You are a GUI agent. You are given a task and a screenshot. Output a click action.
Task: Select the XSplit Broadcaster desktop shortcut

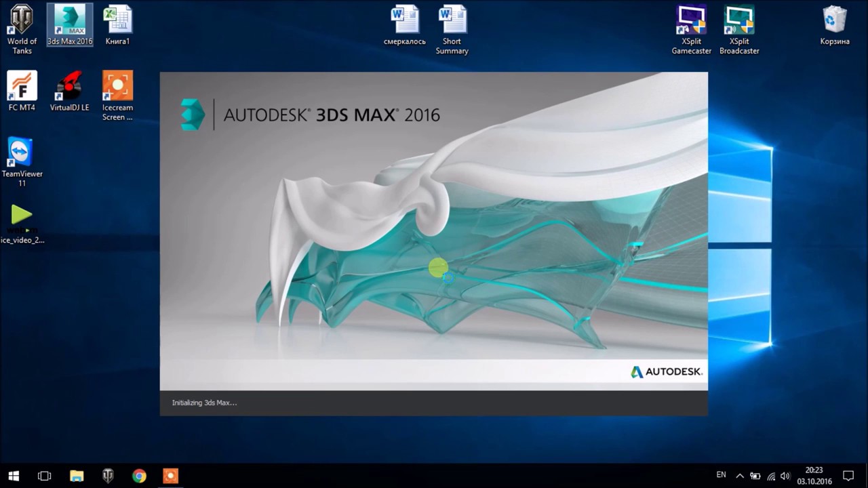(739, 30)
